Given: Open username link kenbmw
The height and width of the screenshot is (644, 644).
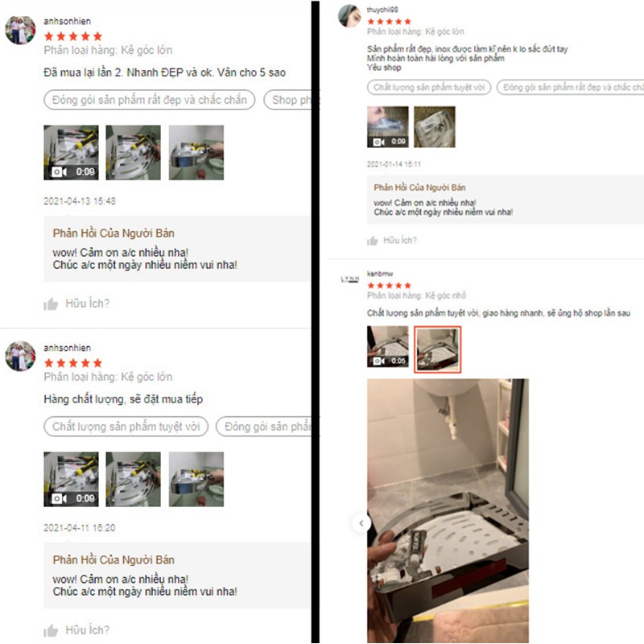Looking at the screenshot, I should (x=380, y=274).
